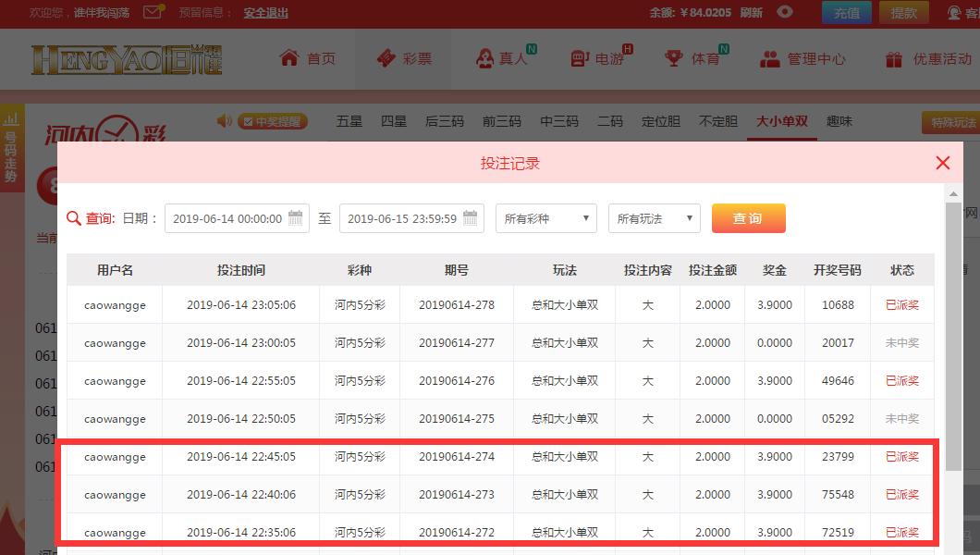Click the 体育 trophy icon
Image resolution: width=980 pixels, height=555 pixels.
[x=674, y=59]
